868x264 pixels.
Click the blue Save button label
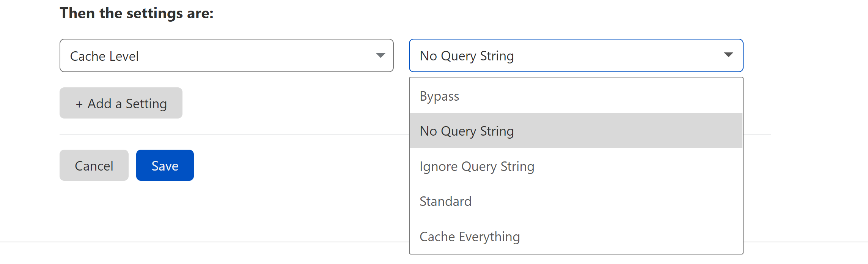click(x=165, y=166)
